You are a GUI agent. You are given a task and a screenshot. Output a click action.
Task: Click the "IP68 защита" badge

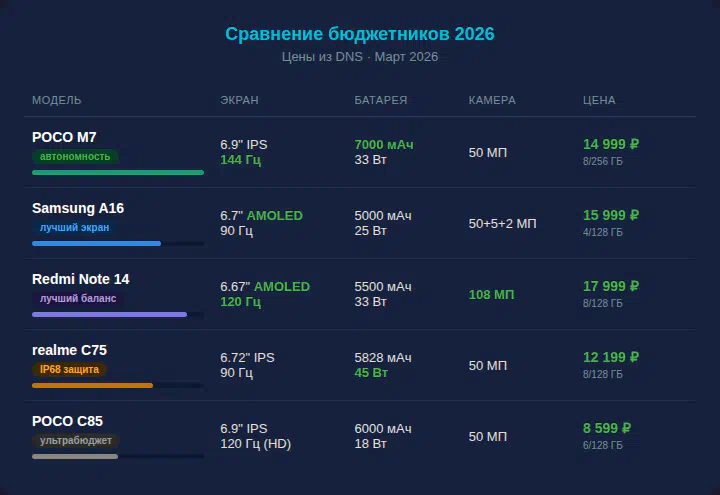69,369
